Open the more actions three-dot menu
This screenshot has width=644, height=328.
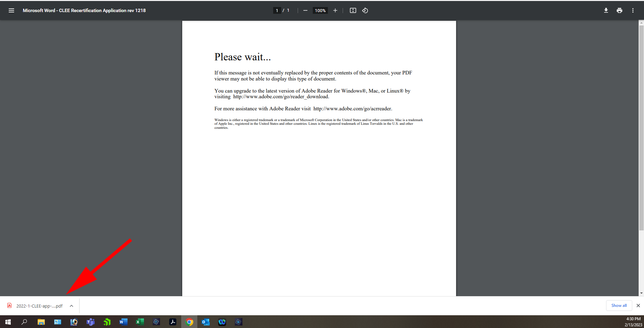point(633,10)
